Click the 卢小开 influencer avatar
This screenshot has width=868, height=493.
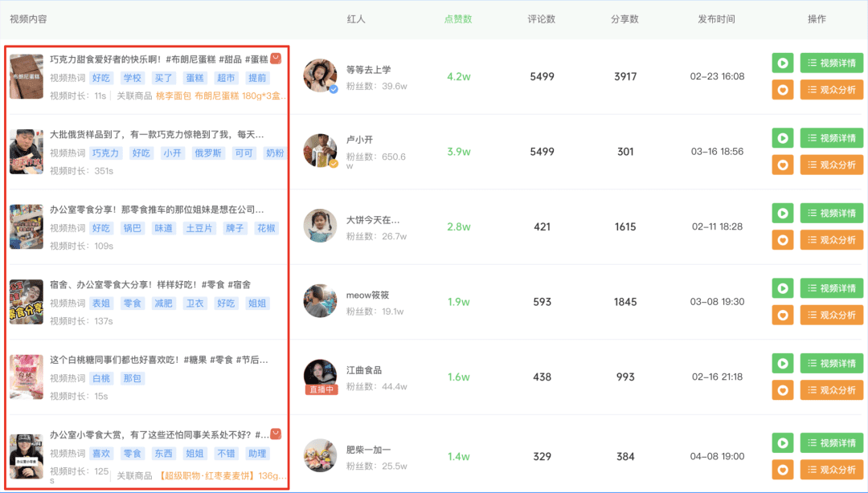point(320,150)
